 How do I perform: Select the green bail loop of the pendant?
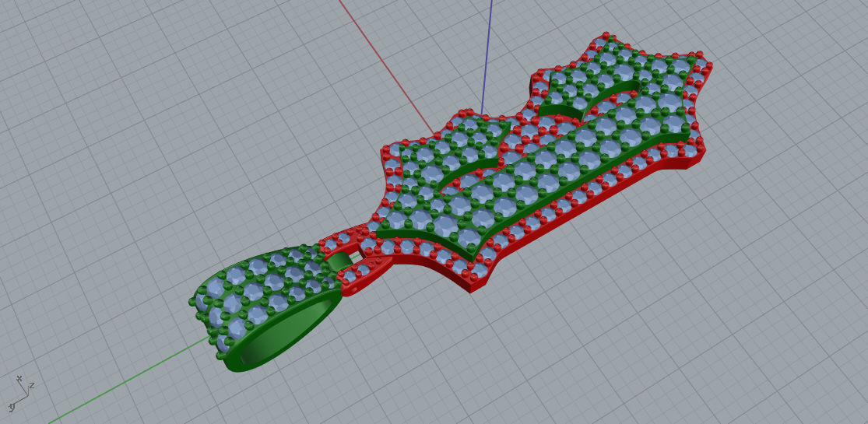point(267,308)
